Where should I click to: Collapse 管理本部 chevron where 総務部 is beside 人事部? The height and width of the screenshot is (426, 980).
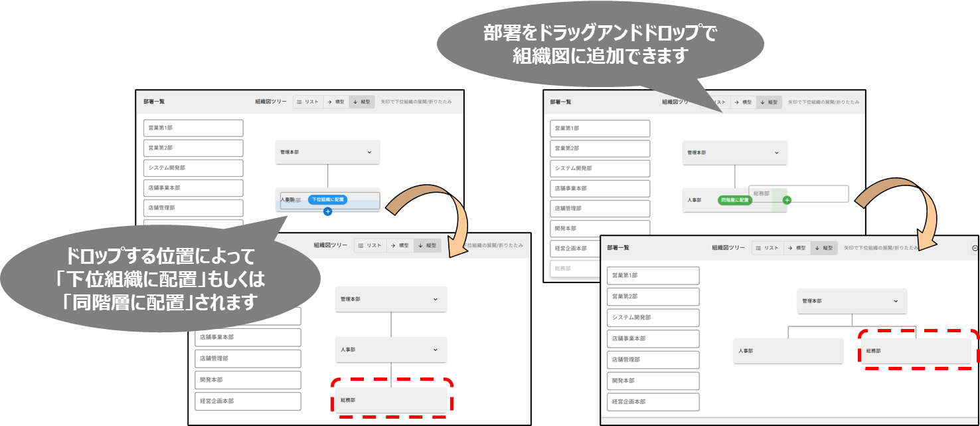coord(896,301)
